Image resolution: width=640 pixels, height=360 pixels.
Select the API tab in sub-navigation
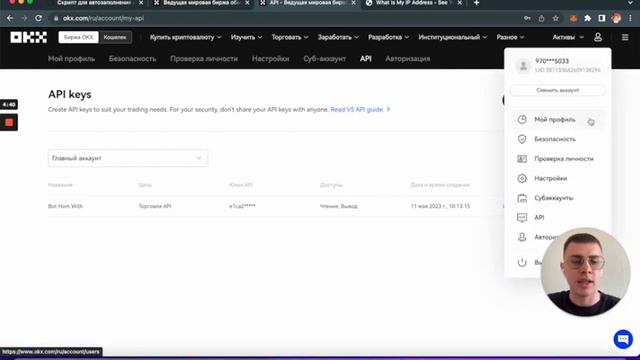(366, 59)
